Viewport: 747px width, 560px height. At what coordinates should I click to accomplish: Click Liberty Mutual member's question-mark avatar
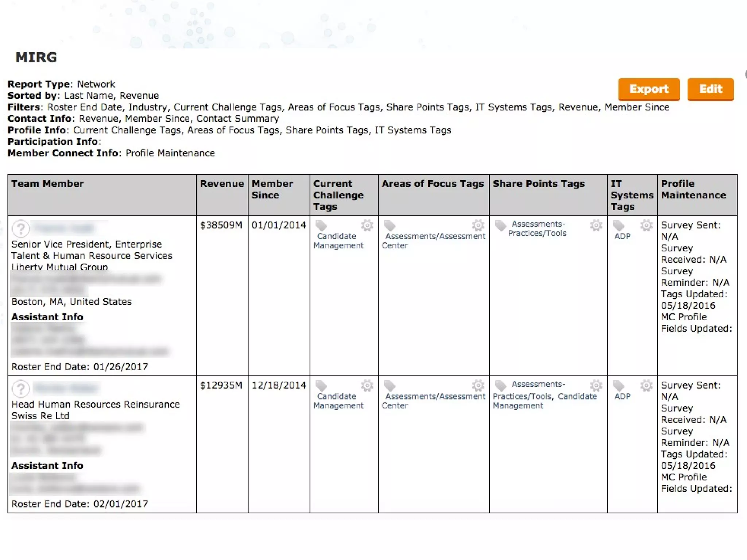[x=21, y=229]
